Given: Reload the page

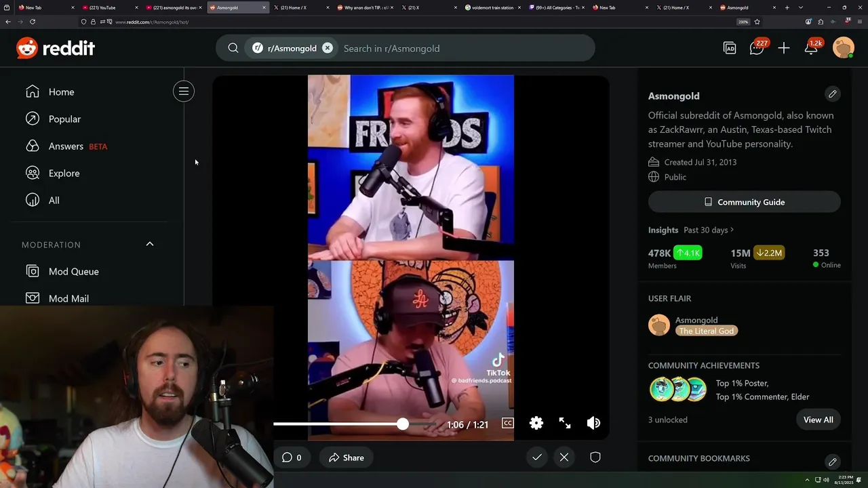Looking at the screenshot, I should point(32,22).
